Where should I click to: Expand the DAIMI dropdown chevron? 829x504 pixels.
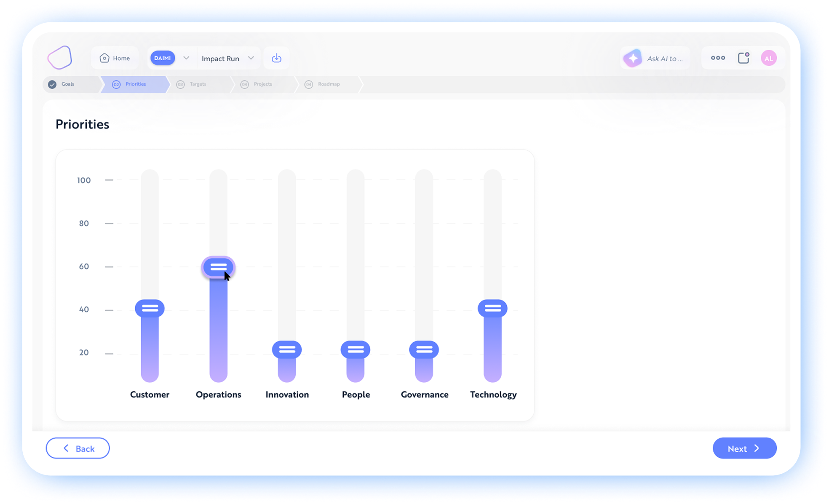(x=186, y=58)
